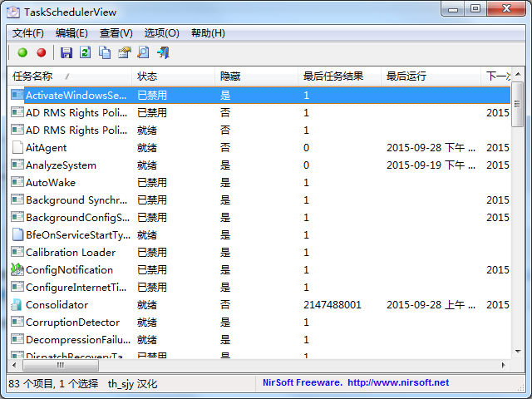Open the 选项(O) menu
The height and width of the screenshot is (399, 532).
(x=161, y=33)
